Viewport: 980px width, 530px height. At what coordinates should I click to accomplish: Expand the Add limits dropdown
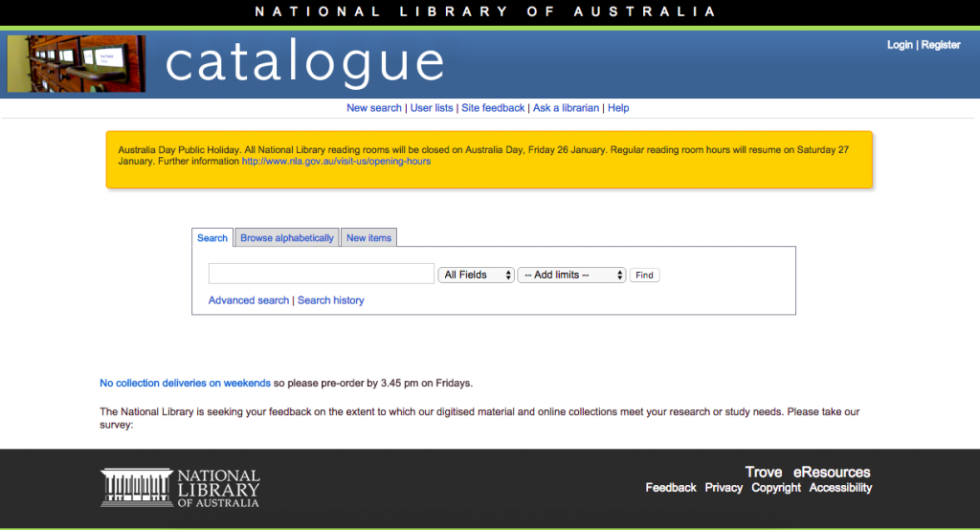point(571,275)
